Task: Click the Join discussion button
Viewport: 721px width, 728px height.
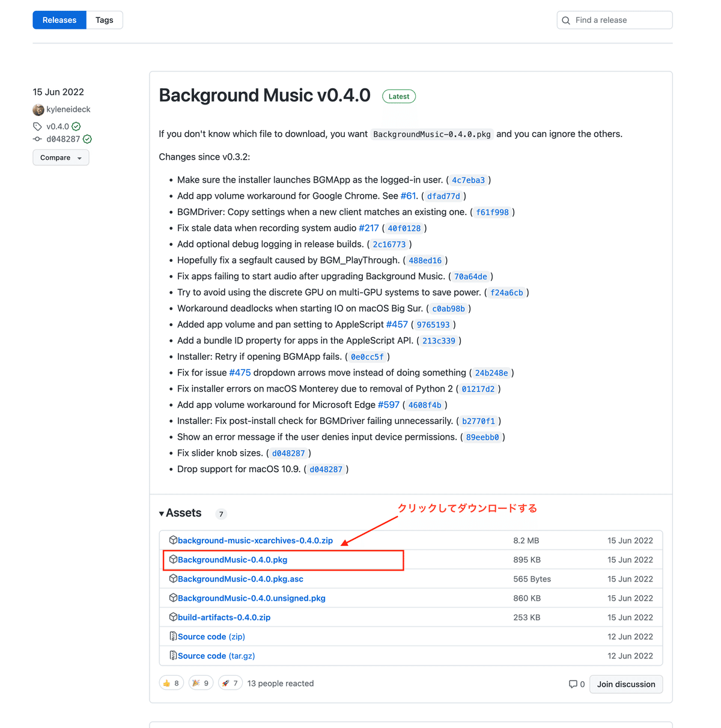Action: coord(626,684)
